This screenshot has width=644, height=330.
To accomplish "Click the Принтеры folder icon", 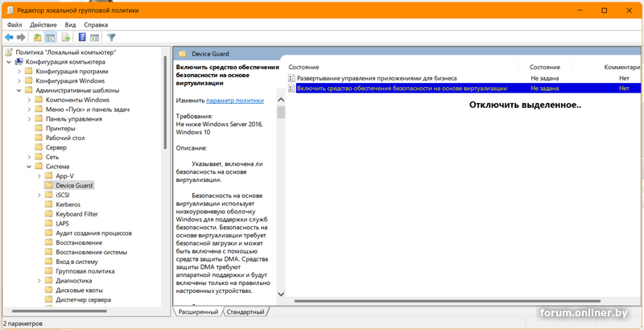I will pyautogui.click(x=39, y=129).
